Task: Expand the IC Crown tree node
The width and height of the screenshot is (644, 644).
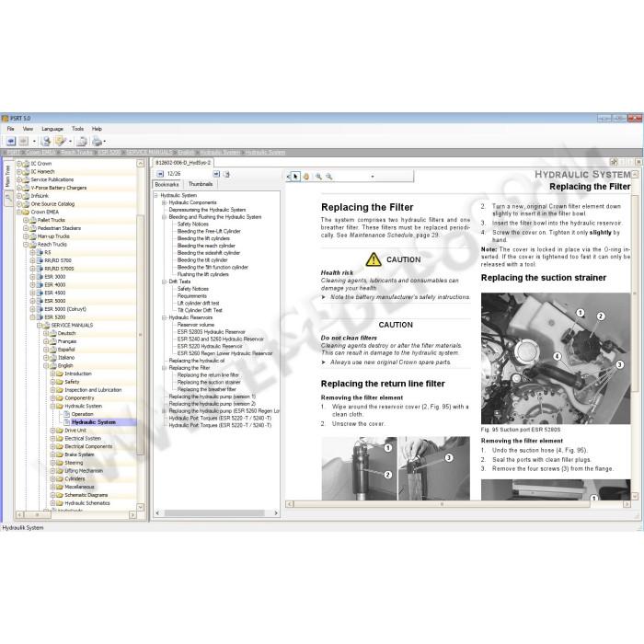Action: coord(19,164)
